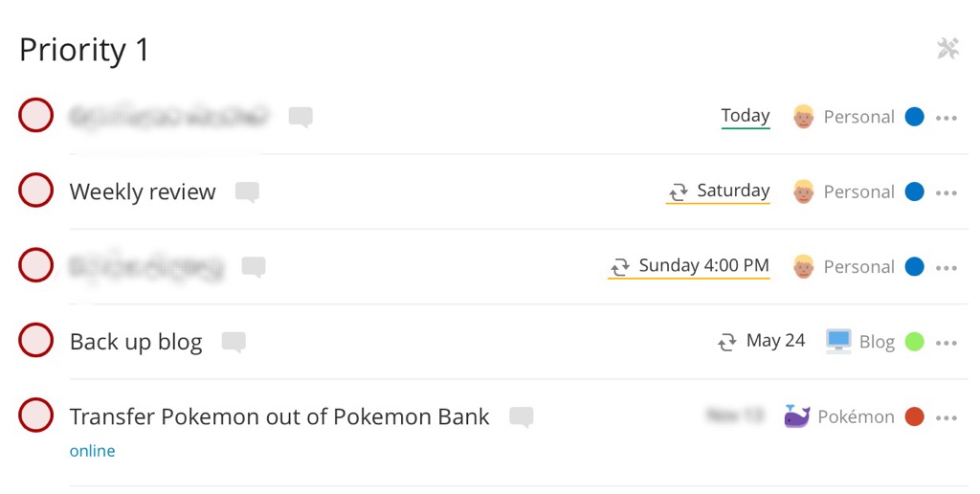Complete the Weekly review task checkbox
980x494 pixels.
click(x=35, y=191)
